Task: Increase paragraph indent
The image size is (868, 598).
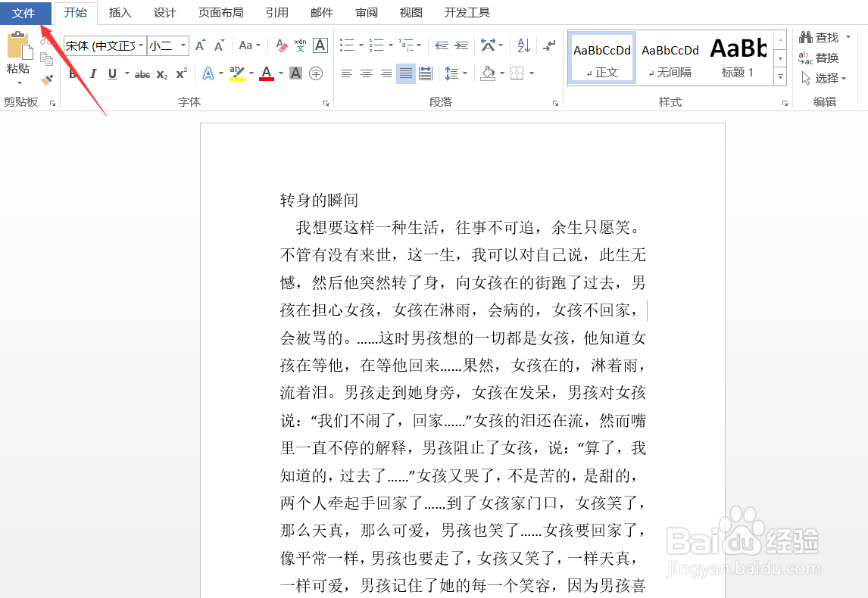Action: 461,45
